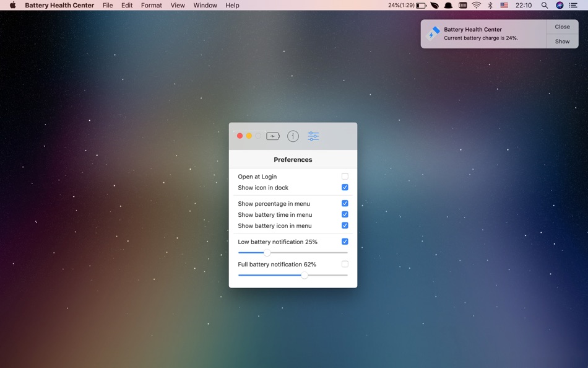Click the Full battery notification slider knob
Image resolution: width=588 pixels, height=368 pixels.
[x=305, y=275]
